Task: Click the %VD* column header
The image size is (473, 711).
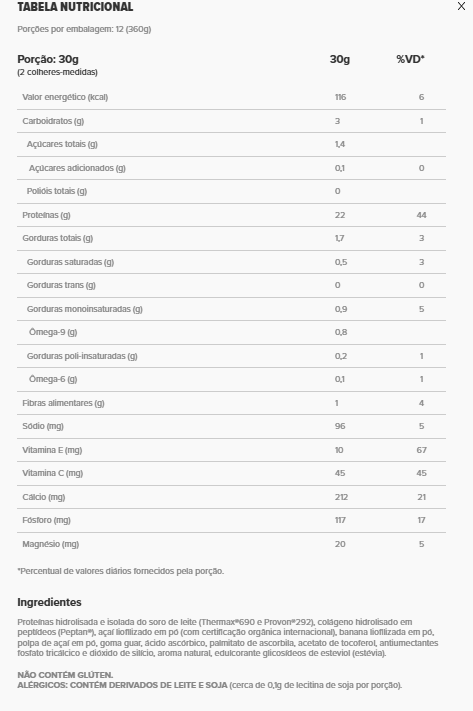Action: click(410, 59)
